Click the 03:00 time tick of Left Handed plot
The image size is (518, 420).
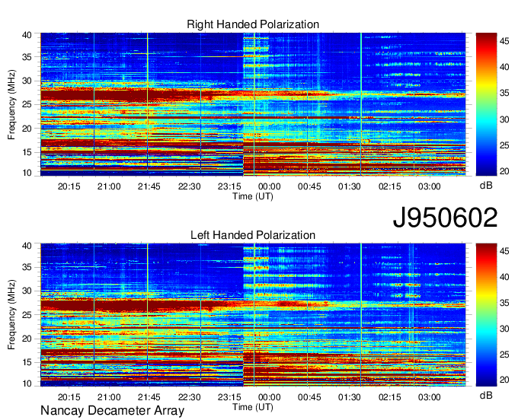click(430, 397)
